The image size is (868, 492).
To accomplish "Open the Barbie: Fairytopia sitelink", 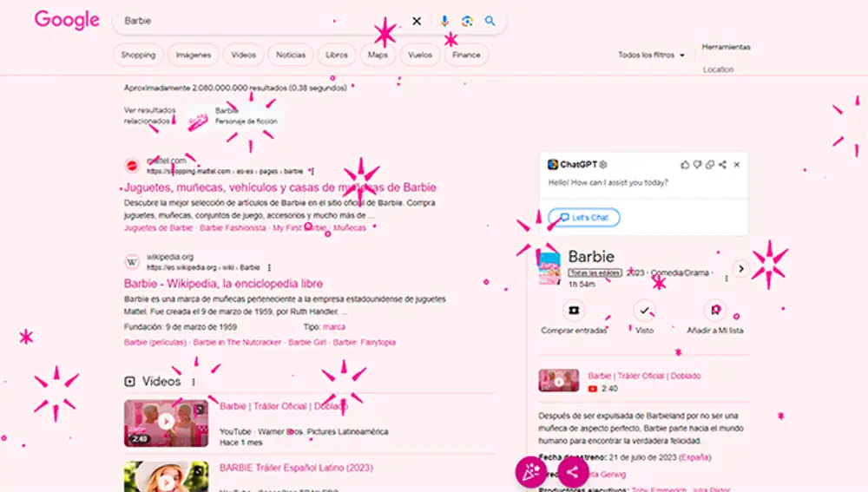I will click(365, 343).
